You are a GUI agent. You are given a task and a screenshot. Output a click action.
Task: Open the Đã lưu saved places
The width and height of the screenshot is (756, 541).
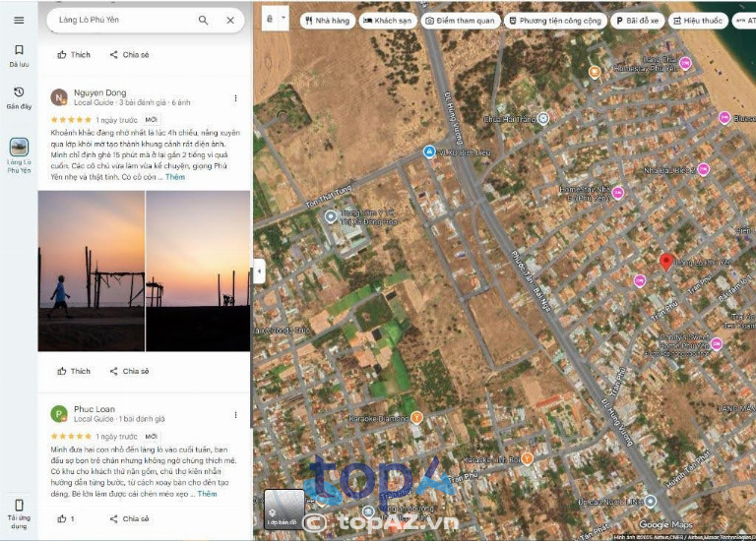(19, 55)
